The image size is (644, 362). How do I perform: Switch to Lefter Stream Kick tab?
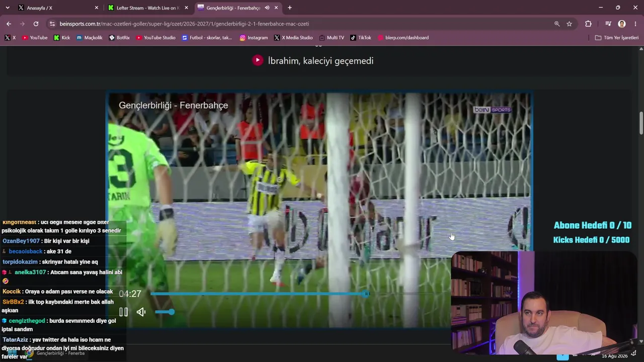tap(147, 8)
